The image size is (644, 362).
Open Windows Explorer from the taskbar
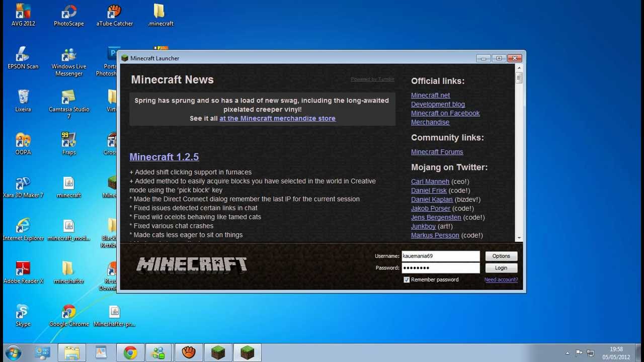[x=72, y=352]
